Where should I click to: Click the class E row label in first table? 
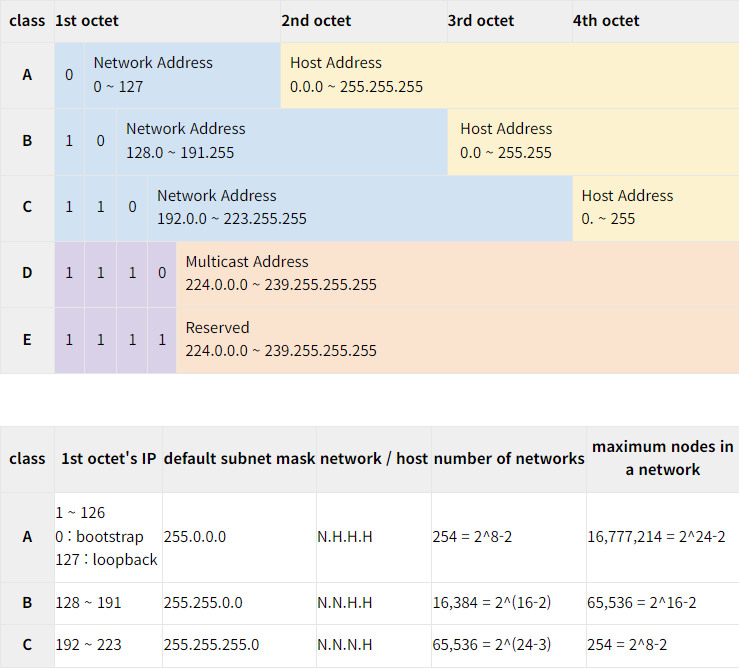[x=27, y=340]
